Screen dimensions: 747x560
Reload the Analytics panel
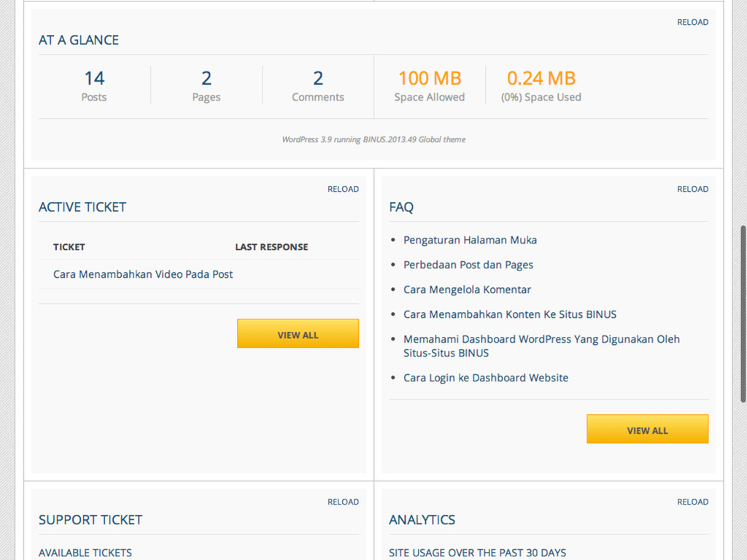[x=692, y=502]
